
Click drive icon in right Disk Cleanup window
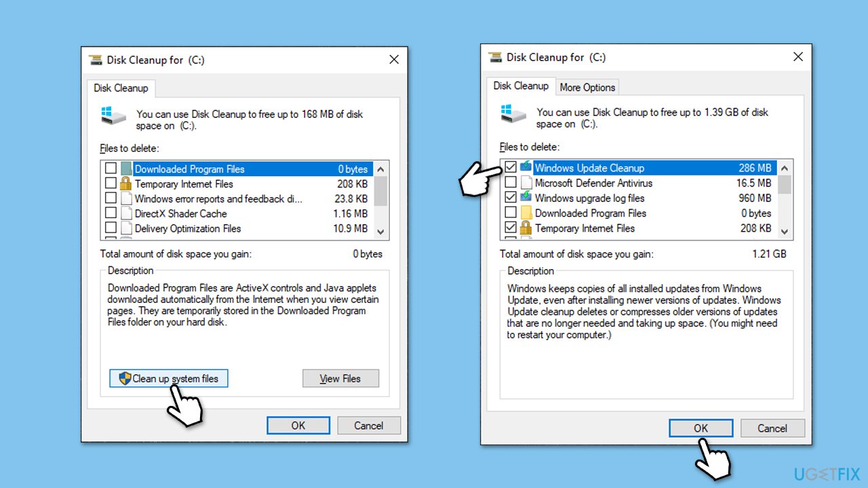(513, 113)
